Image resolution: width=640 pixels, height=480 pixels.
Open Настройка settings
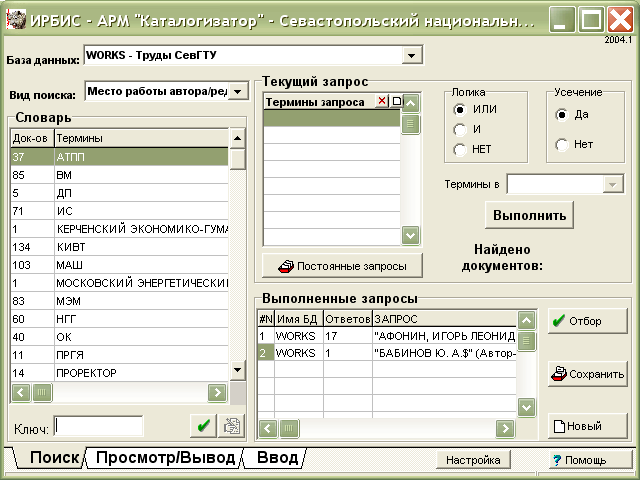coord(473,460)
